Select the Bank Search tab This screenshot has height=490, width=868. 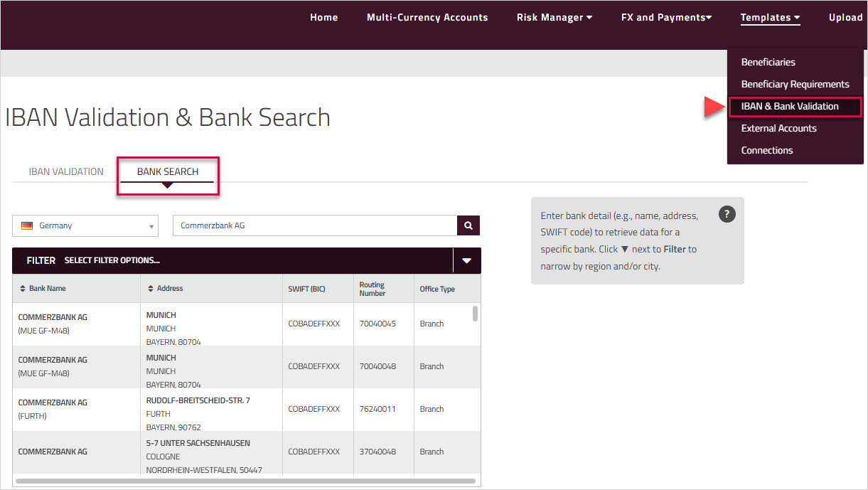168,171
